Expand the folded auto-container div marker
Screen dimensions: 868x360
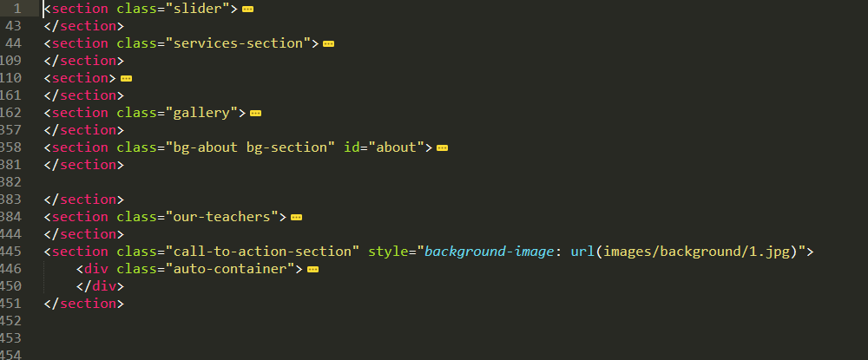tap(312, 269)
